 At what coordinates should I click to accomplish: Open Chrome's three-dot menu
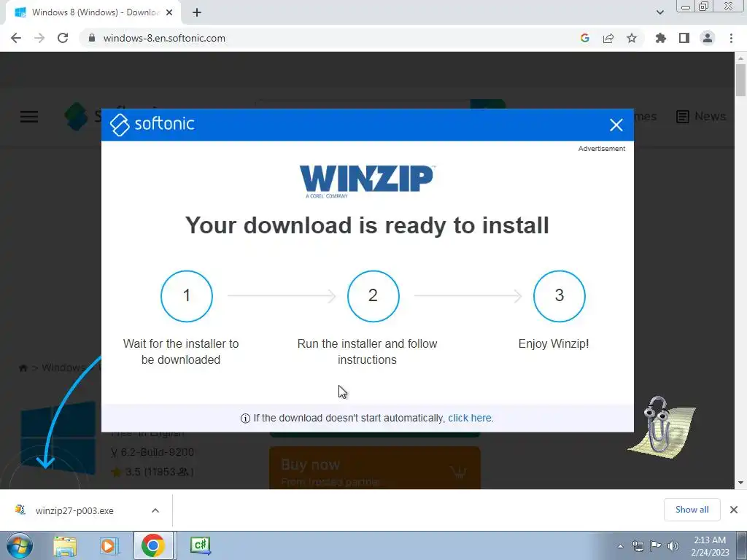[731, 38]
